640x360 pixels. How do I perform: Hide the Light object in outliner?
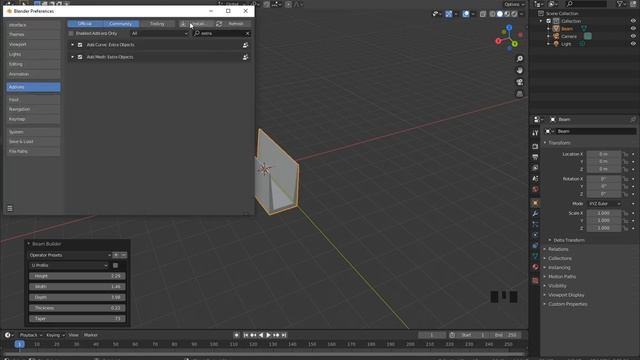click(x=633, y=44)
